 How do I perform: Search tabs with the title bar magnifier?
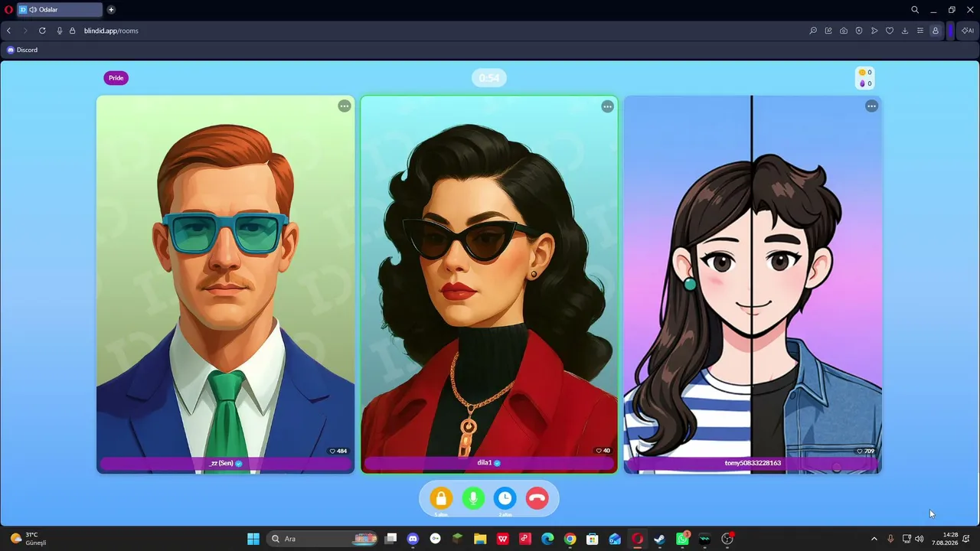coord(915,10)
